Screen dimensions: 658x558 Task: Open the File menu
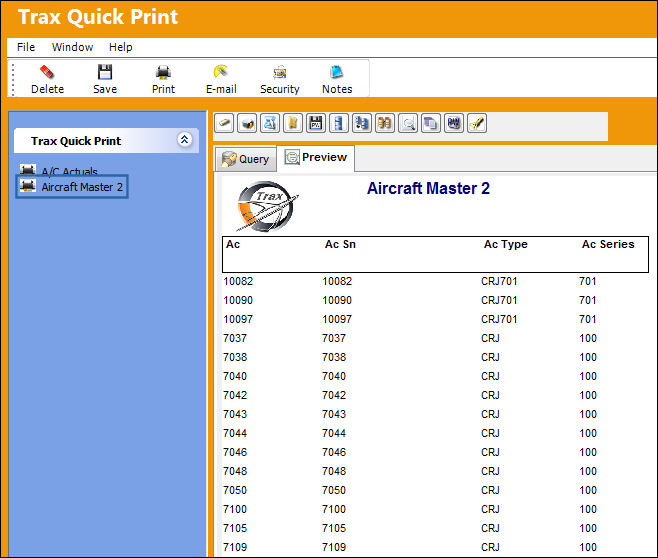(26, 47)
